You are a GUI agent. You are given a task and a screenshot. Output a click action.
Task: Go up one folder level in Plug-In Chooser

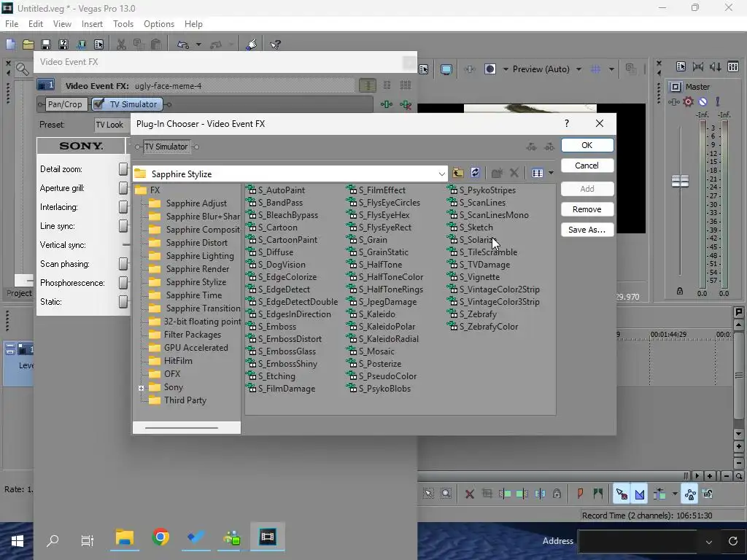pos(458,174)
